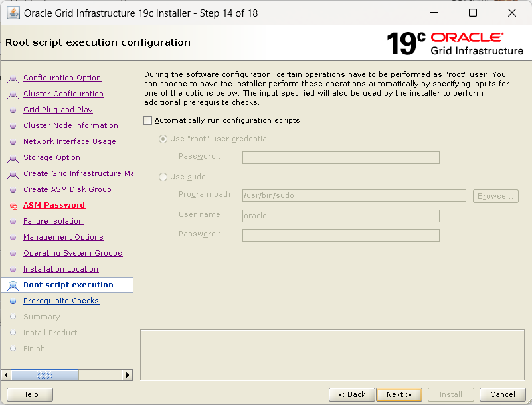Click the root Password input field

(341, 157)
